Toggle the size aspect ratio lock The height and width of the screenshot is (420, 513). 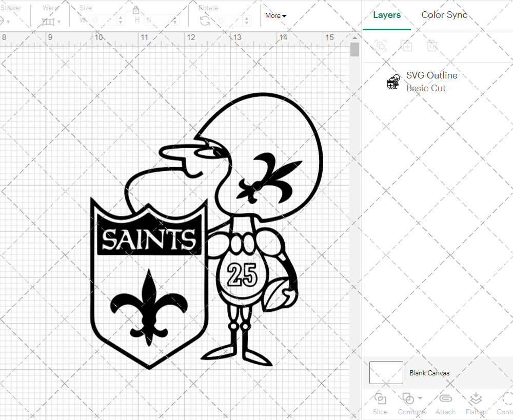tap(136, 10)
